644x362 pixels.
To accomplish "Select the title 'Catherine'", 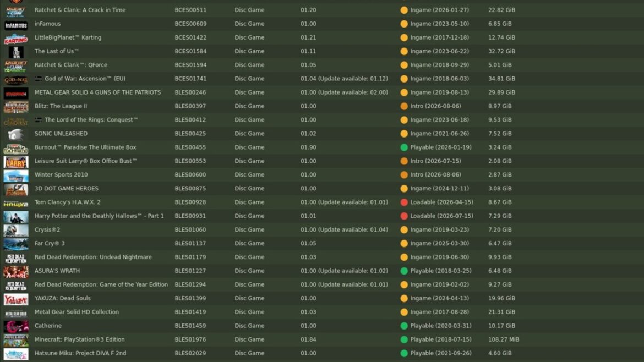I will click(48, 326).
